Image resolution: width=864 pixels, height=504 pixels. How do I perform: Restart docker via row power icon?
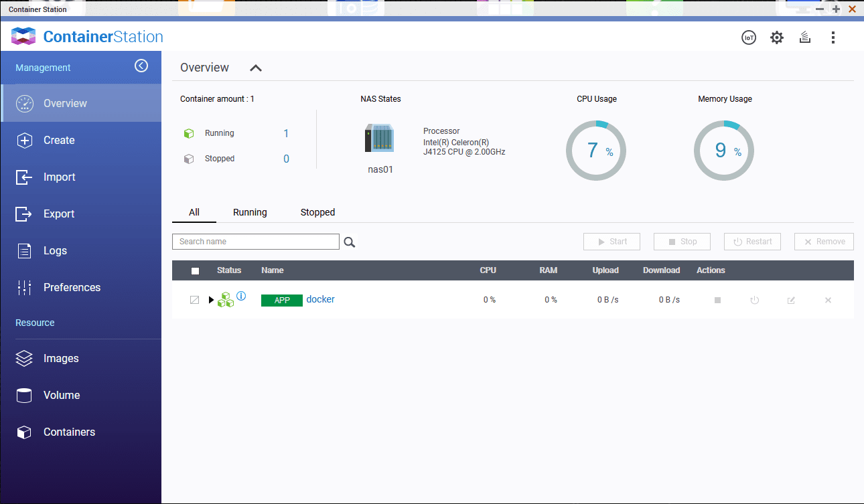[755, 301]
